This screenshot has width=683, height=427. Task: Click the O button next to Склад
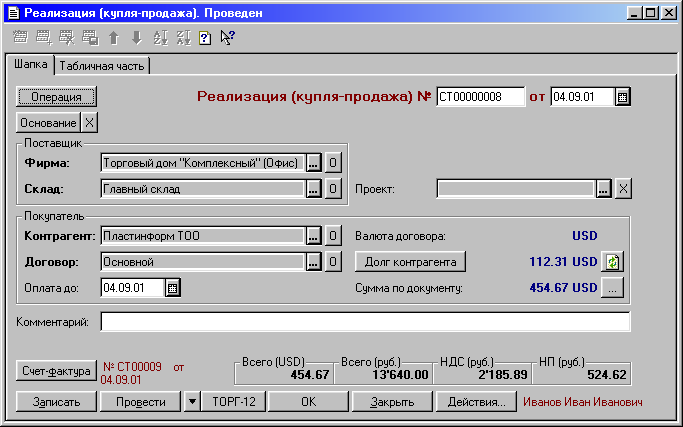333,189
